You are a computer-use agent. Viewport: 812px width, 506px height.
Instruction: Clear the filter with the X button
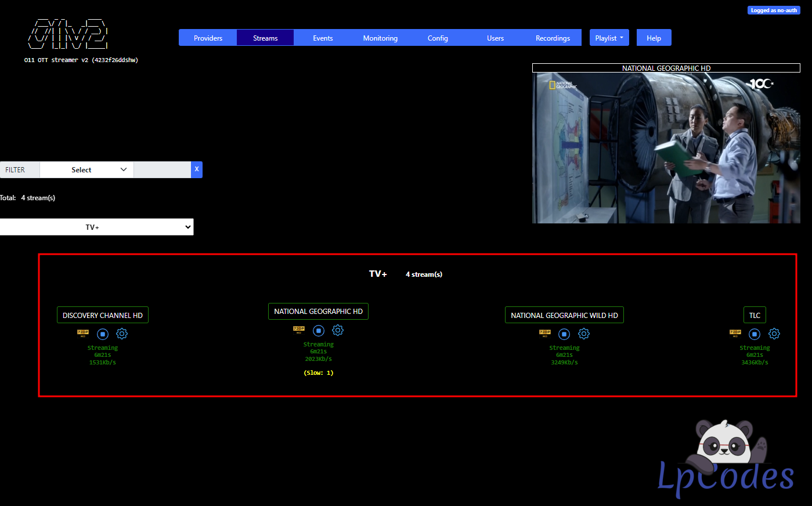click(x=197, y=169)
